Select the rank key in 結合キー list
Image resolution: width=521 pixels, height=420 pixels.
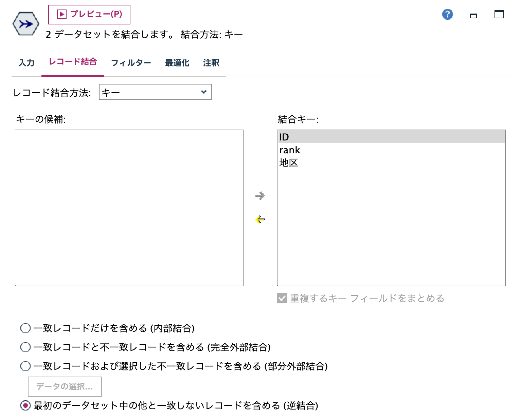[x=290, y=150]
